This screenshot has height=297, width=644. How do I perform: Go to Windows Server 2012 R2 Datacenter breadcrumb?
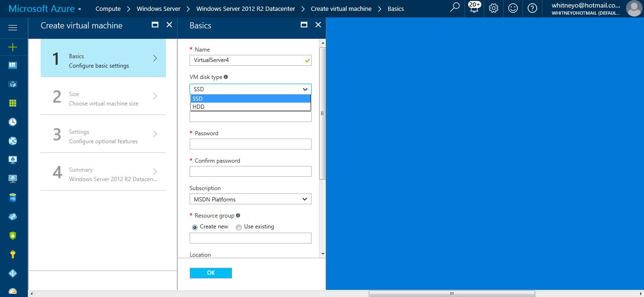click(x=245, y=9)
